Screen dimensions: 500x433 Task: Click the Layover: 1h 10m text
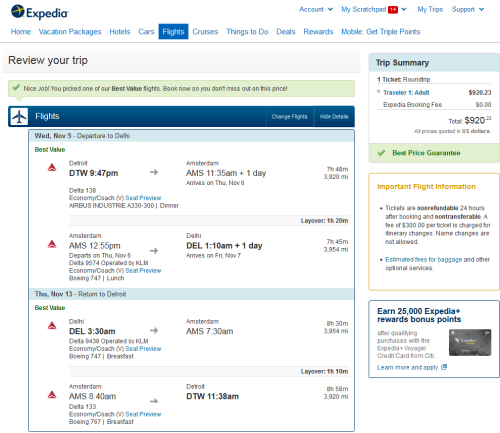[x=324, y=371]
